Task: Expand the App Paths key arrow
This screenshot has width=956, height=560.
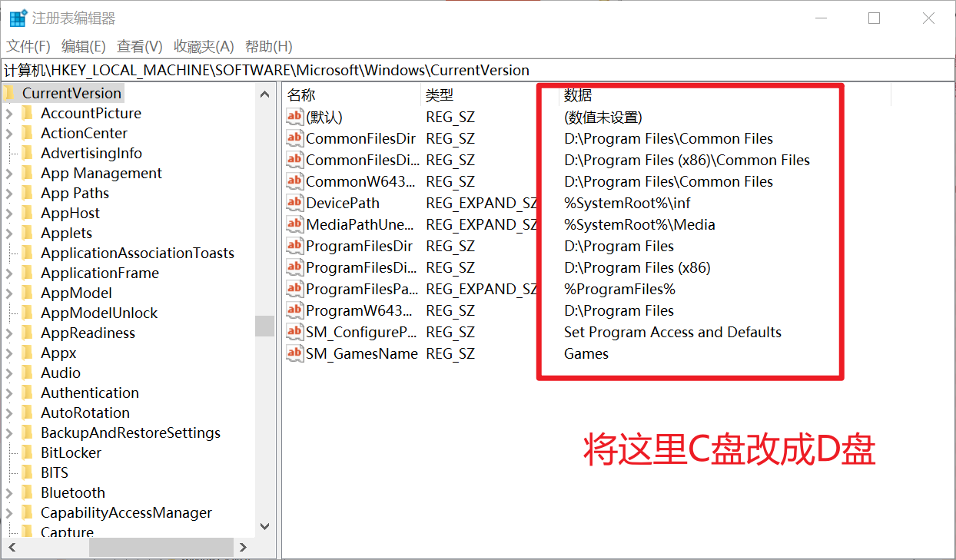Action: pyautogui.click(x=9, y=194)
